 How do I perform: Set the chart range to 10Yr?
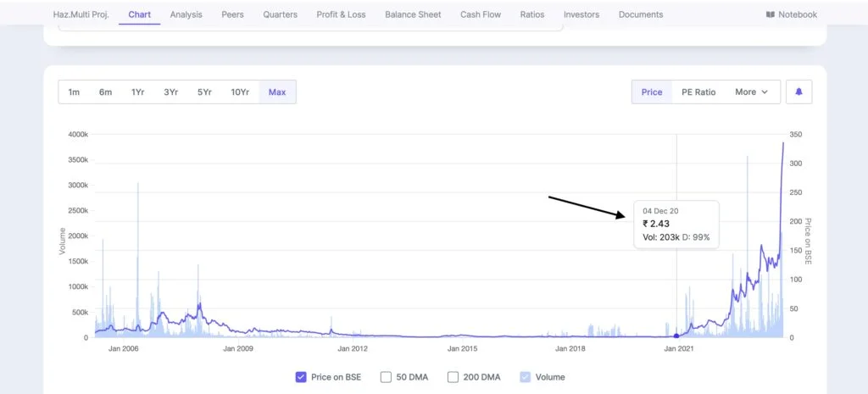[240, 92]
